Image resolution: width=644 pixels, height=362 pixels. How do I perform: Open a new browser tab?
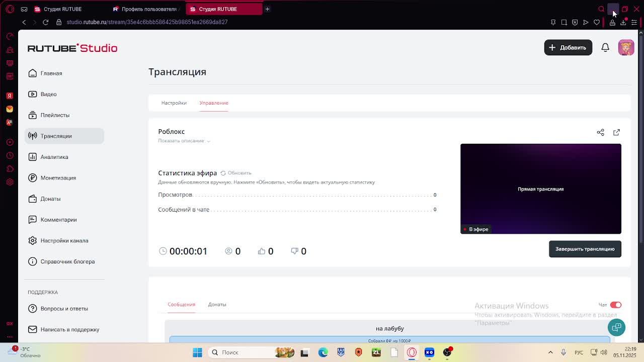pyautogui.click(x=267, y=9)
